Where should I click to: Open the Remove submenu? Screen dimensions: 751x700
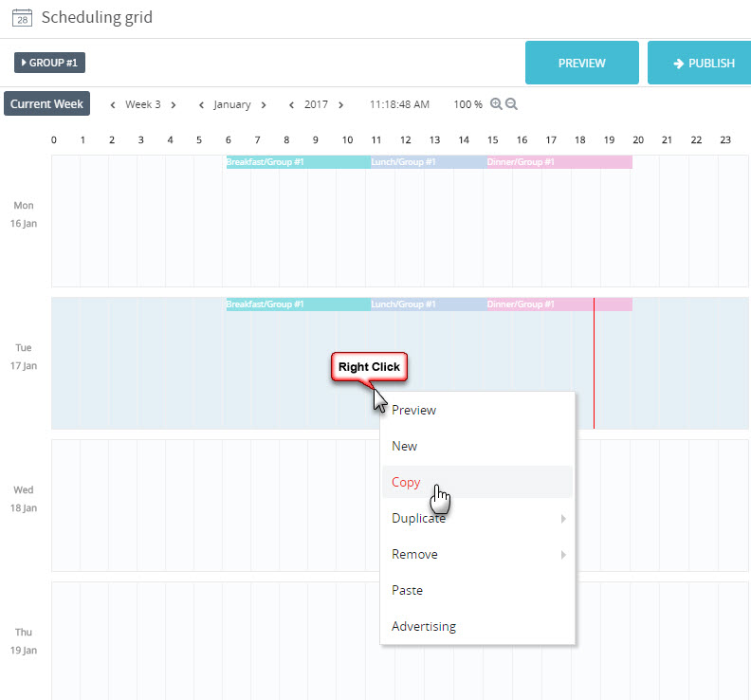click(478, 554)
